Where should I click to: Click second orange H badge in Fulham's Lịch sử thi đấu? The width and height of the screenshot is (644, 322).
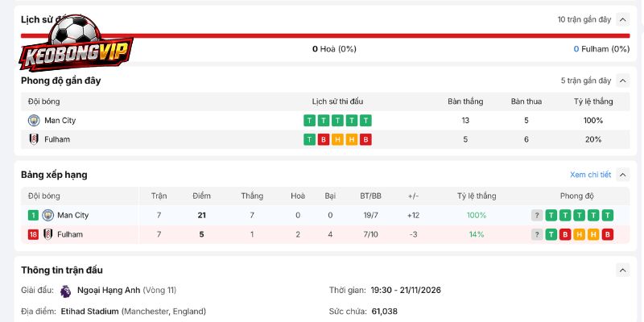tap(352, 139)
